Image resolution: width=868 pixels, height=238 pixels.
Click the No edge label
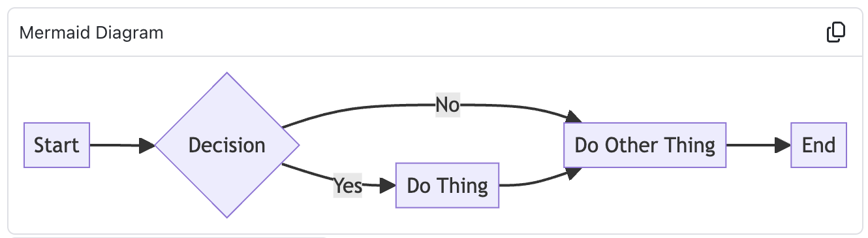point(448,105)
